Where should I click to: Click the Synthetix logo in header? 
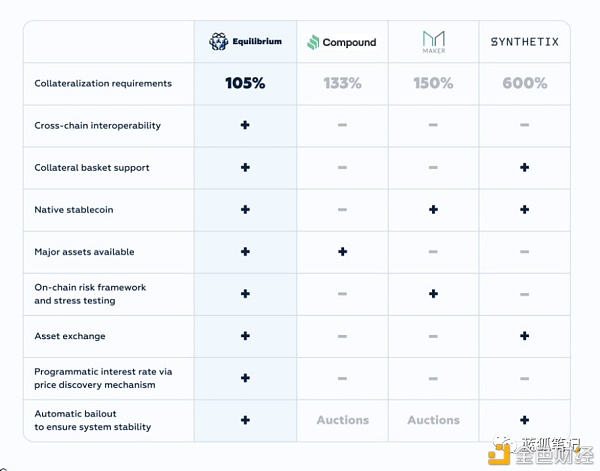pos(525,42)
